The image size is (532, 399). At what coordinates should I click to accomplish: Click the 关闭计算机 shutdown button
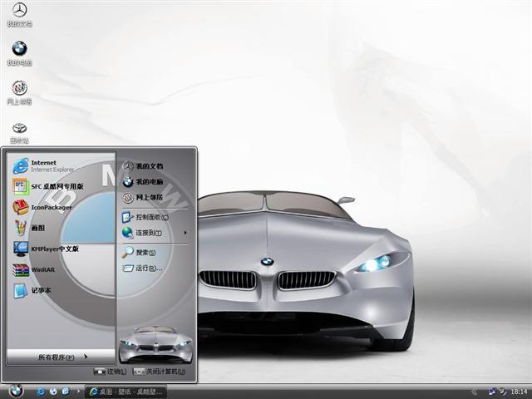pos(160,372)
